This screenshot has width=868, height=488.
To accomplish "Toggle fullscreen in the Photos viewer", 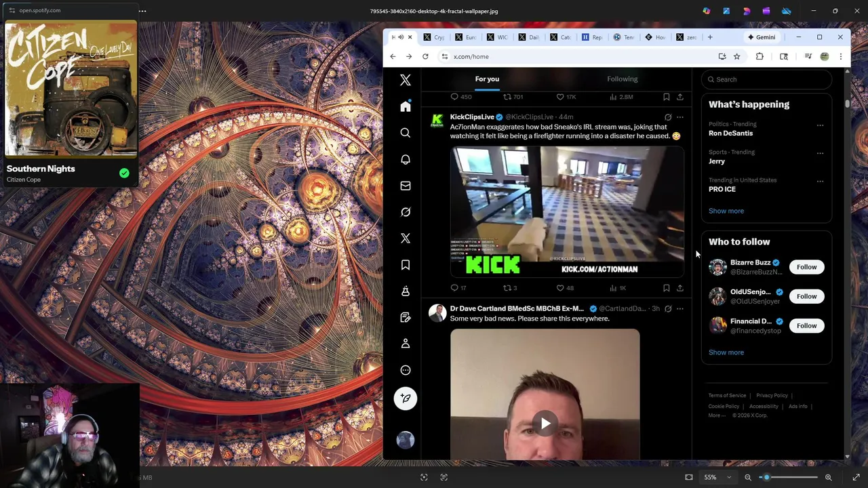I will pos(856,477).
